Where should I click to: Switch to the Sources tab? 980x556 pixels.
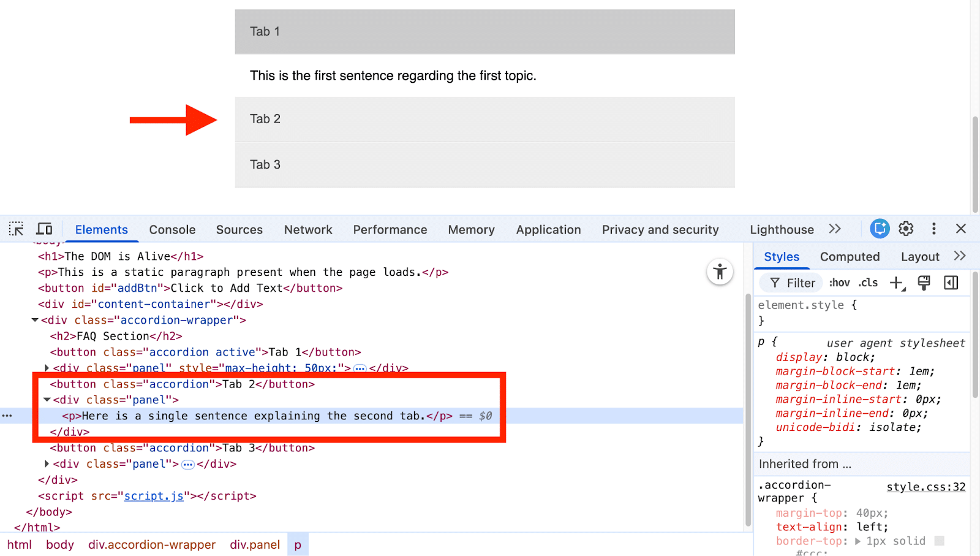[x=239, y=230]
